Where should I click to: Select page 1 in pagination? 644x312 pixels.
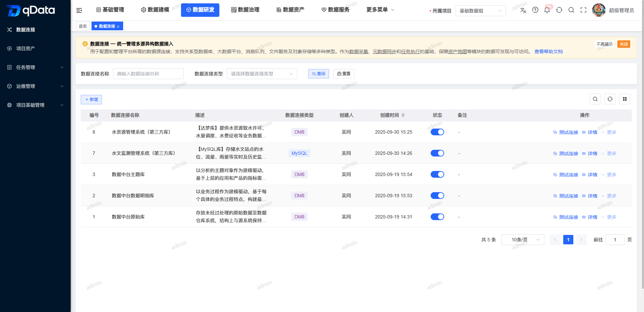[568, 240]
